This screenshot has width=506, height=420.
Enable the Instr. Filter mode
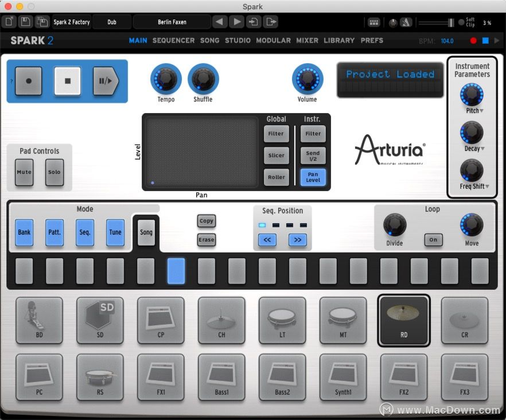tap(313, 134)
